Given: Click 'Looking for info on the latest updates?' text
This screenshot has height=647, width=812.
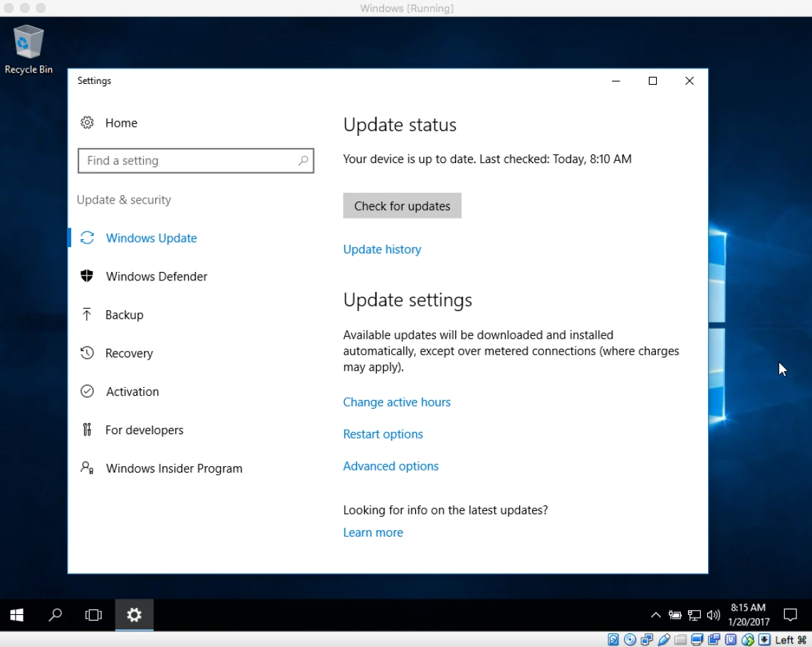Looking at the screenshot, I should pyautogui.click(x=445, y=510).
